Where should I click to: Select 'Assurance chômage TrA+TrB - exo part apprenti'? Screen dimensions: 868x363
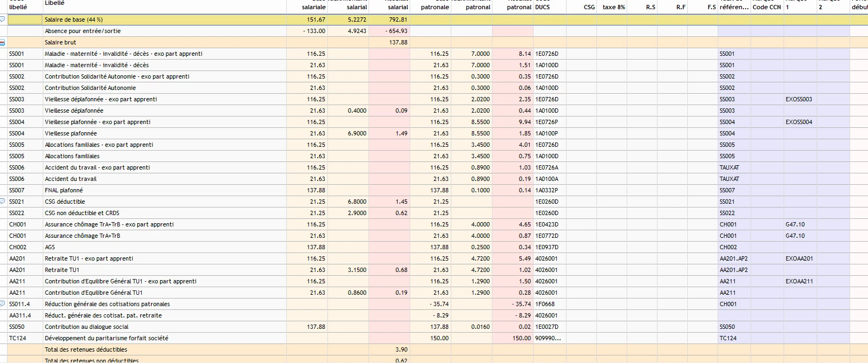coord(109,224)
